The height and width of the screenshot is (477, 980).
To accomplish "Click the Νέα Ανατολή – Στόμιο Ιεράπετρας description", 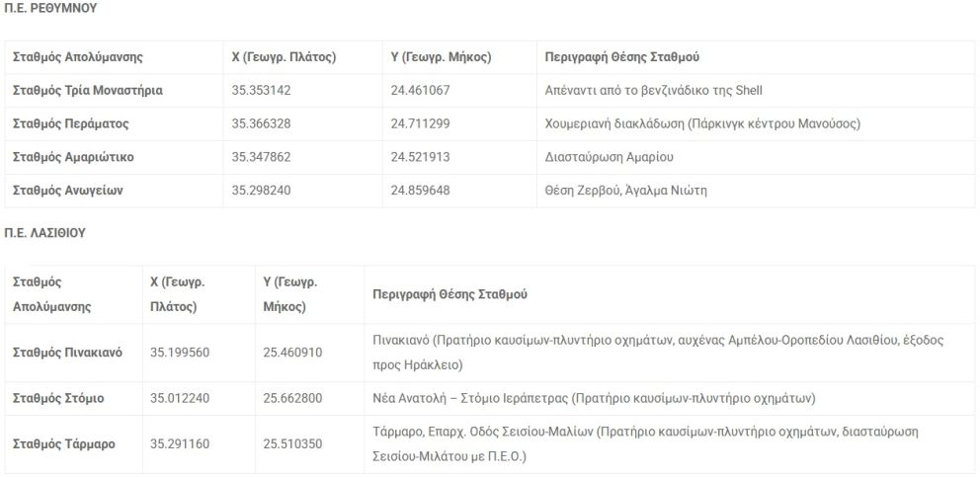I will click(x=593, y=399).
